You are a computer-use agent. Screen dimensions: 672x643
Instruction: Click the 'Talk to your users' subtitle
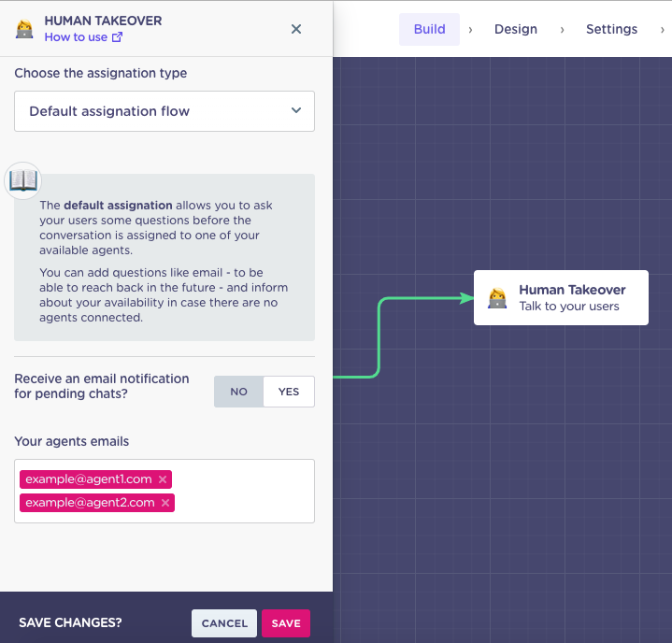[569, 306]
